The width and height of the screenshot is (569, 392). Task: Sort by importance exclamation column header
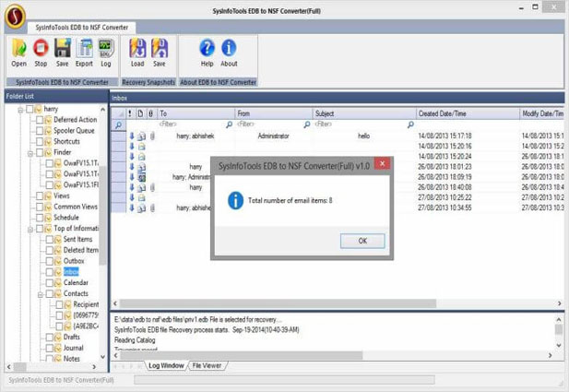pyautogui.click(x=130, y=113)
